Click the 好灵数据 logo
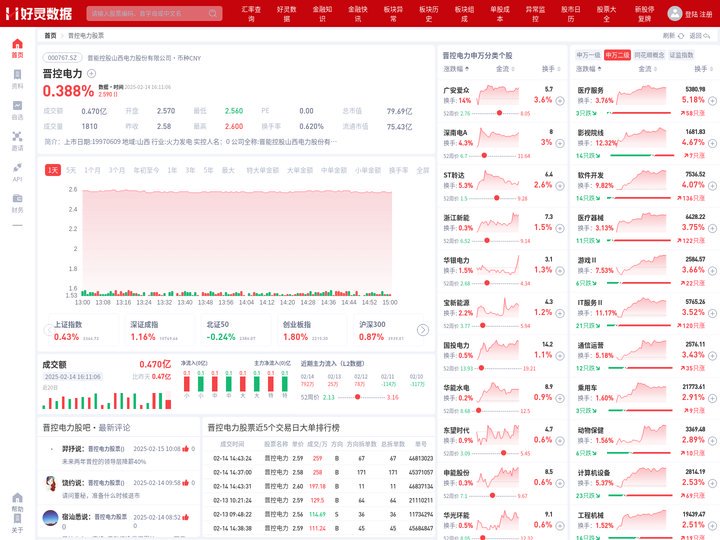 pyautogui.click(x=39, y=14)
